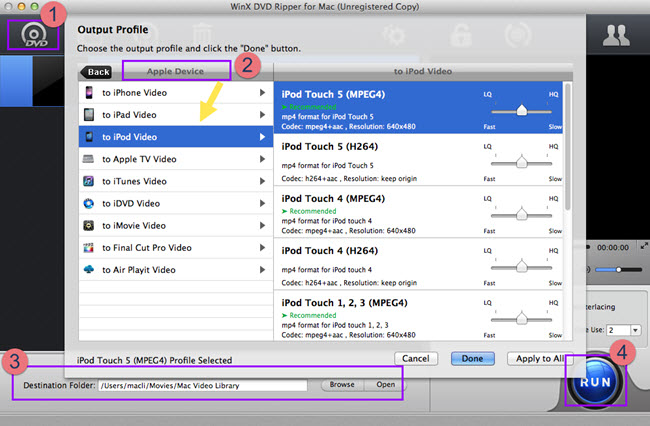Expand to iTunes Video submenu arrow

[x=262, y=181]
